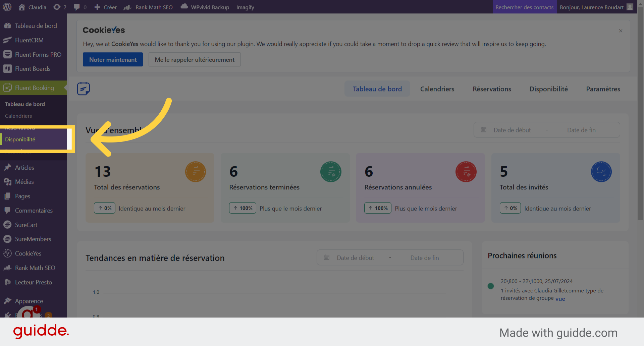The height and width of the screenshot is (346, 644).
Task: Open Lecteur Presto in the sidebar
Action: tap(34, 282)
